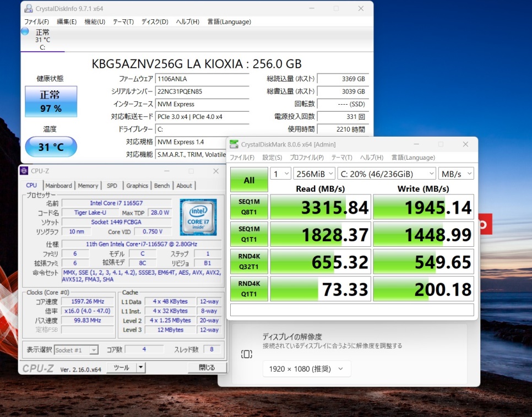Screen dimensions: 532x417
Task: Click the Intel Core i7 logo in CPU-Z
Action: pos(198,217)
